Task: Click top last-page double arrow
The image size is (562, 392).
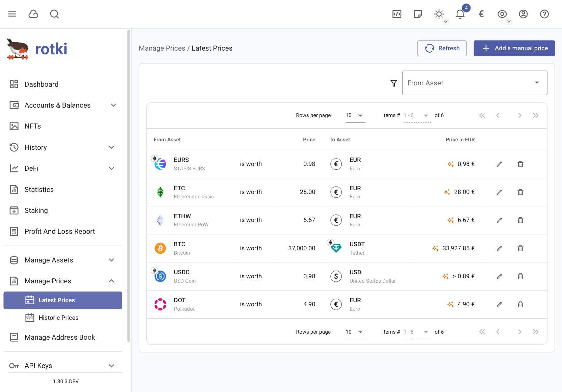Action: (536, 115)
